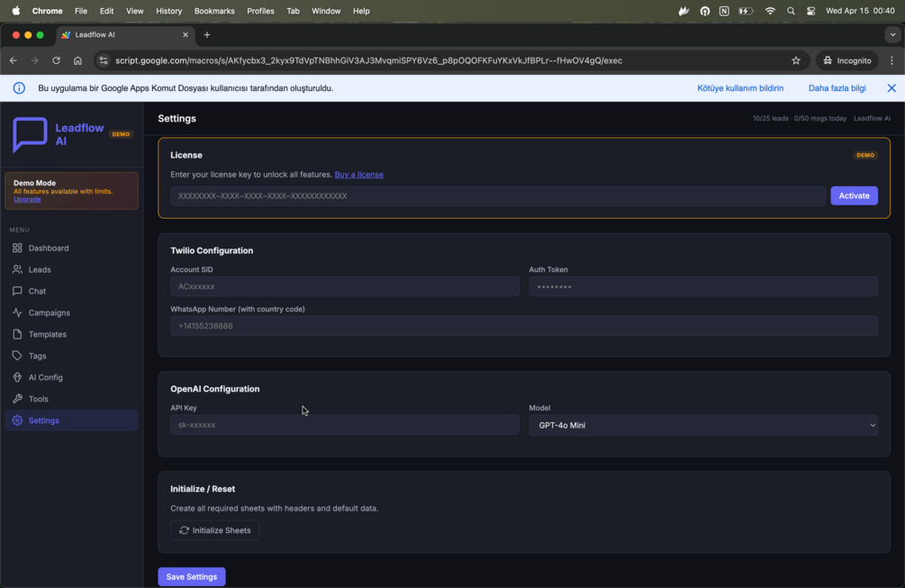Click the Incognito indicator button
This screenshot has height=588, width=905.
point(846,60)
